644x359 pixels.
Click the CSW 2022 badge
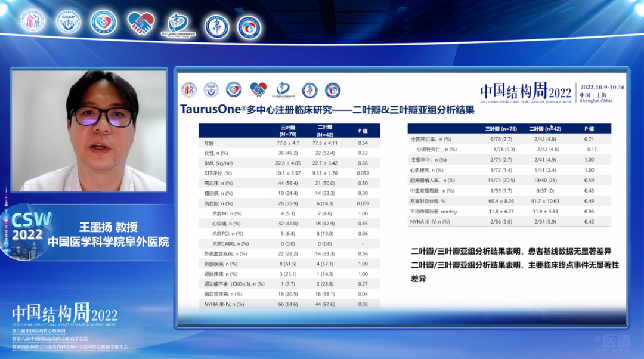32,226
